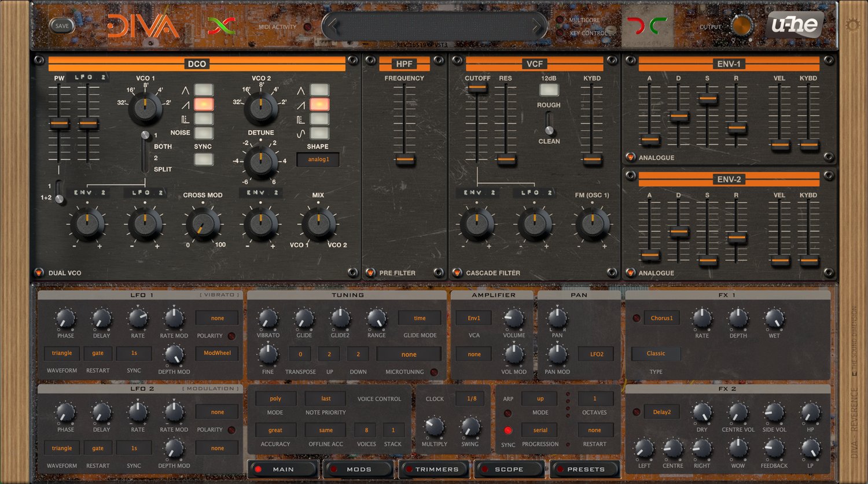Toggle VCO 2 pulse waveform button
This screenshot has width=868, height=484.
pos(319,119)
